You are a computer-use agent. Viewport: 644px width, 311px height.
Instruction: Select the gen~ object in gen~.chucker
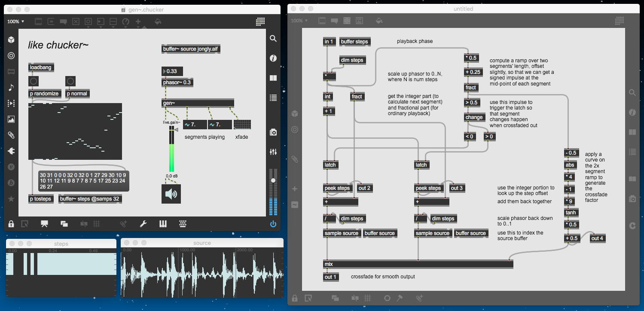point(198,103)
